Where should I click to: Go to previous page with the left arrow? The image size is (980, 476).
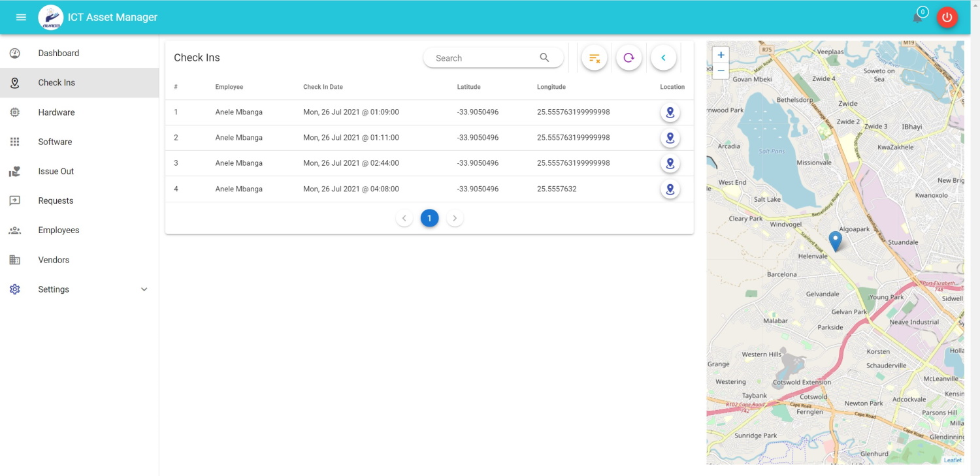(404, 217)
